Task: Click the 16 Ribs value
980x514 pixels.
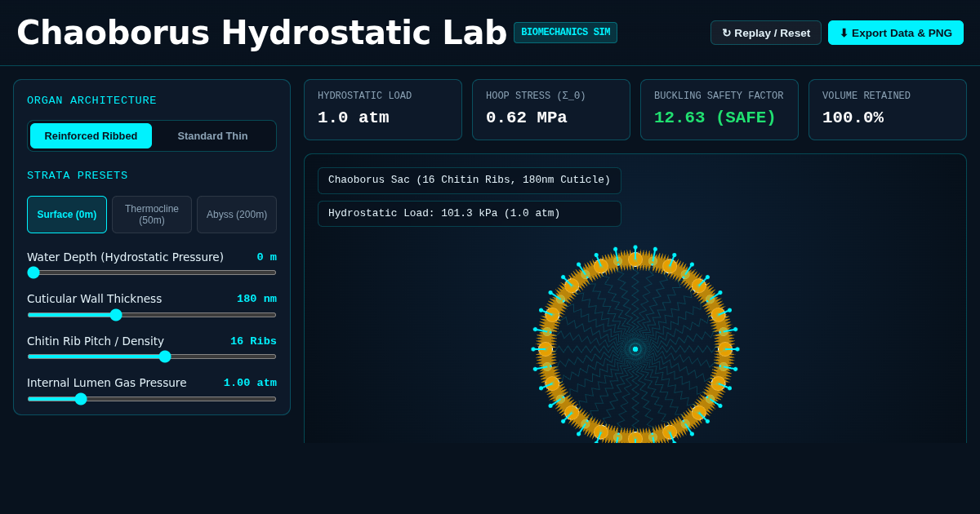Action: coord(253,341)
